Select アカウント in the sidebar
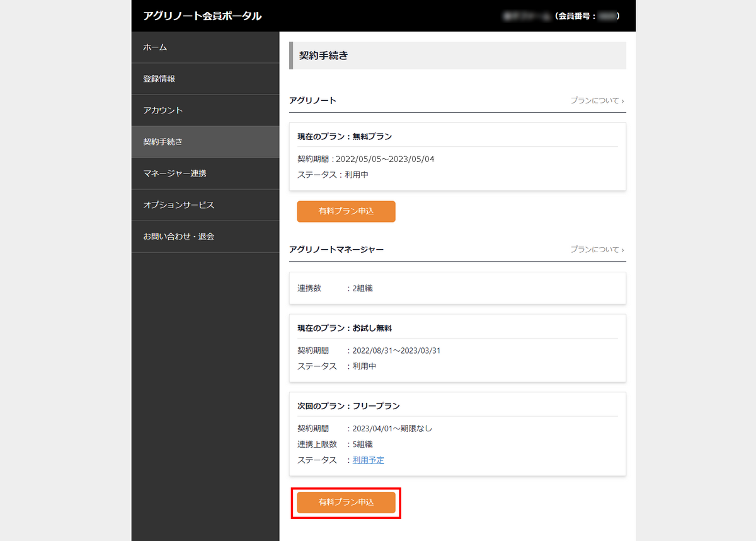 (x=205, y=110)
